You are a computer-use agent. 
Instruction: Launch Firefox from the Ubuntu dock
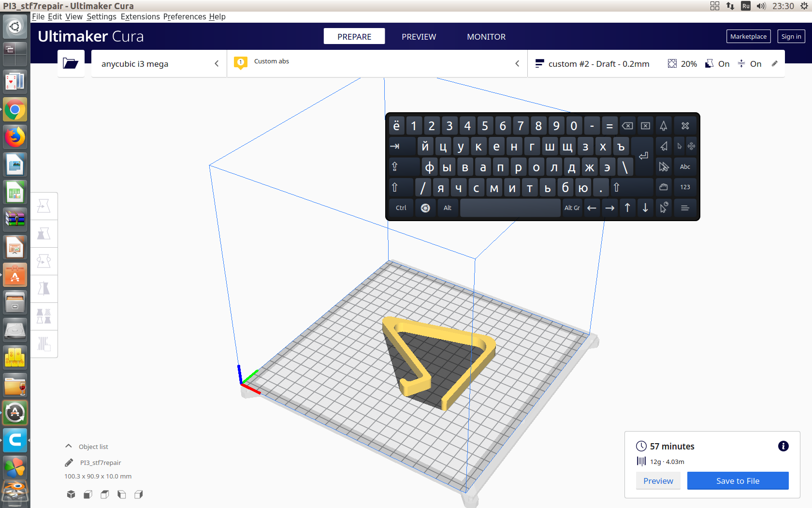coord(15,137)
